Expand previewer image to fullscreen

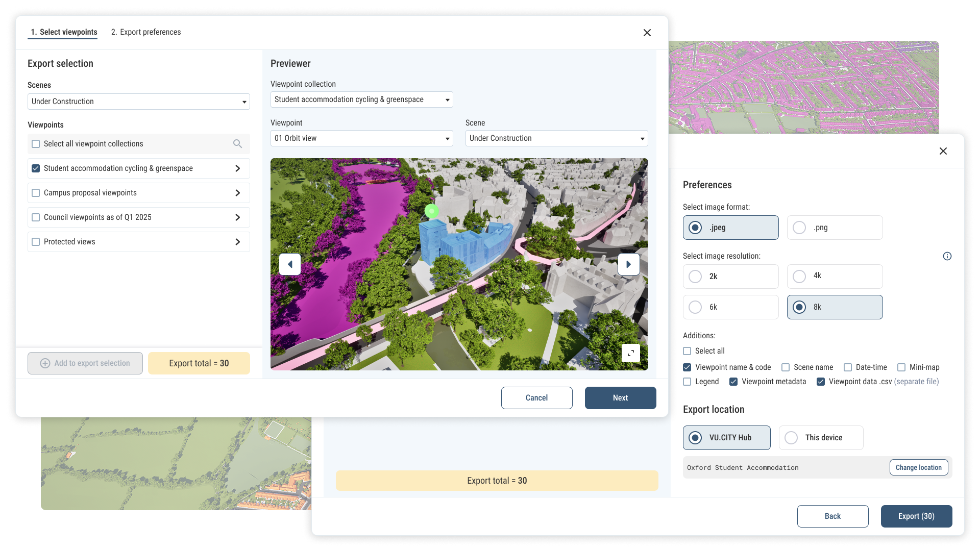click(x=631, y=353)
